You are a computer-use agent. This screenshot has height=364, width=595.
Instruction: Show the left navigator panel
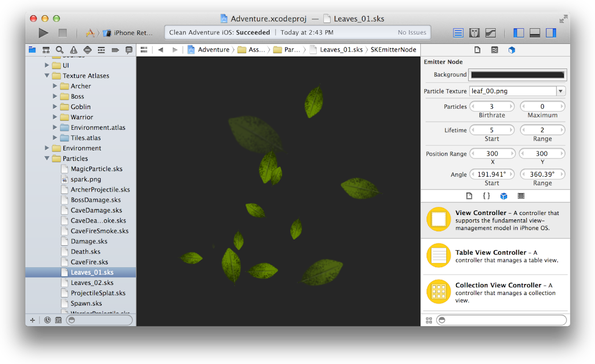518,33
